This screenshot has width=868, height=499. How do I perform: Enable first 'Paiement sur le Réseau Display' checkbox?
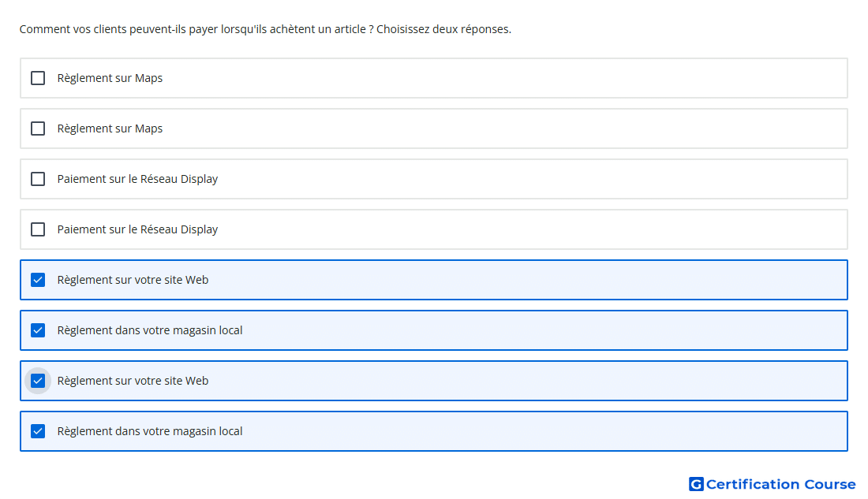(38, 179)
